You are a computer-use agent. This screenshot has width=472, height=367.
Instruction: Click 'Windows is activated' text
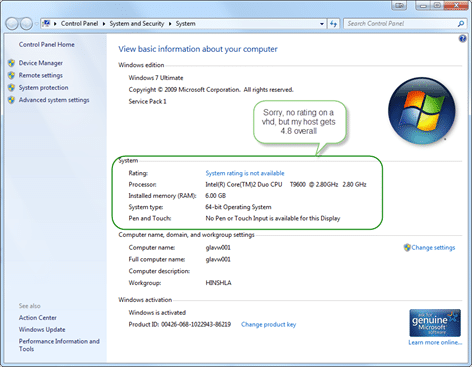157,312
